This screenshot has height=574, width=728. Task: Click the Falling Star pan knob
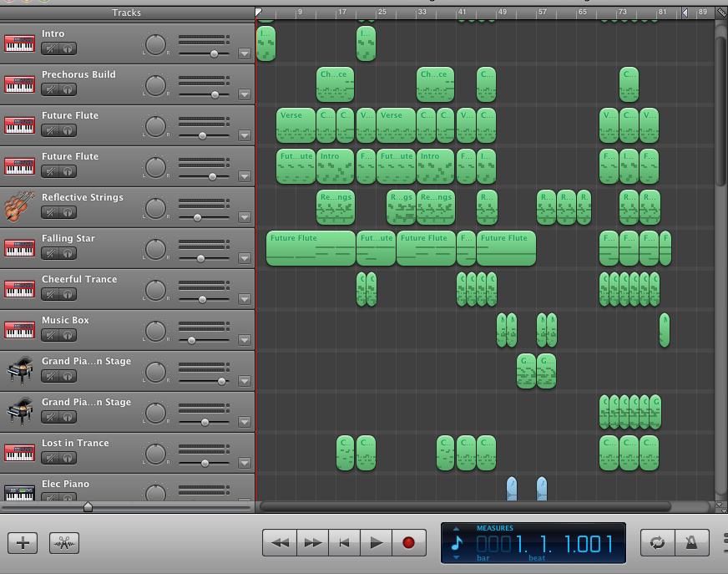(155, 249)
